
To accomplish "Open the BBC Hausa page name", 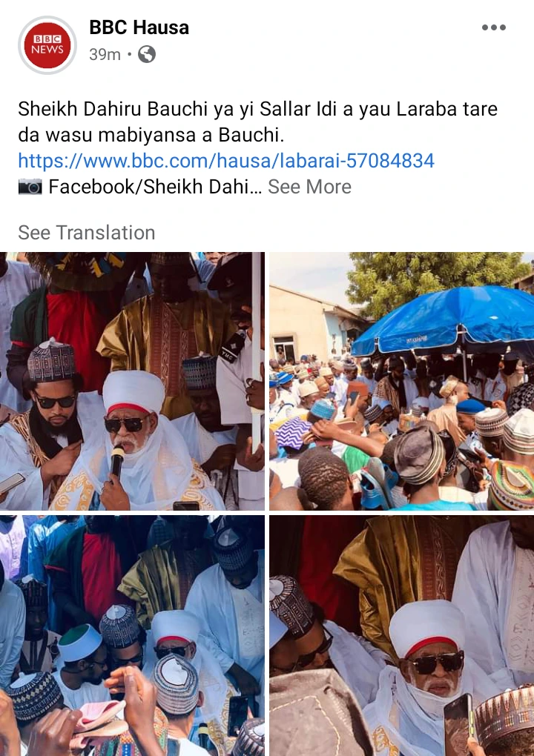I will (x=139, y=27).
